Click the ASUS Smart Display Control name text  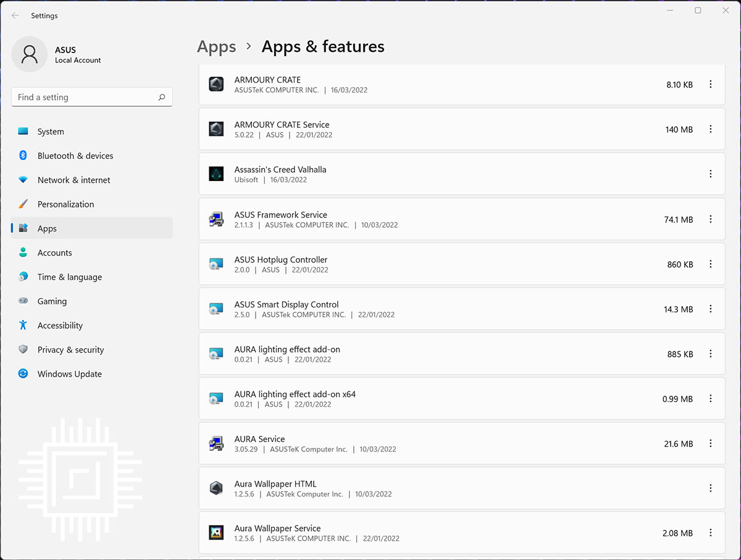click(x=287, y=304)
